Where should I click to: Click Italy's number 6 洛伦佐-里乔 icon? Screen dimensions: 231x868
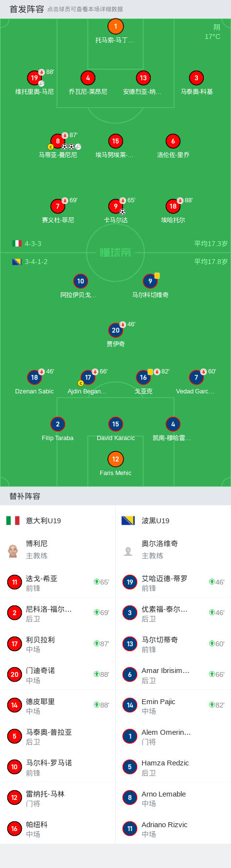pos(173,141)
